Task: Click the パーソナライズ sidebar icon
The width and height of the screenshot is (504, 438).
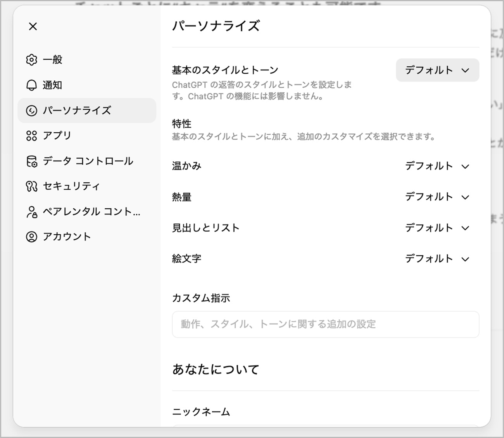Action: (31, 111)
